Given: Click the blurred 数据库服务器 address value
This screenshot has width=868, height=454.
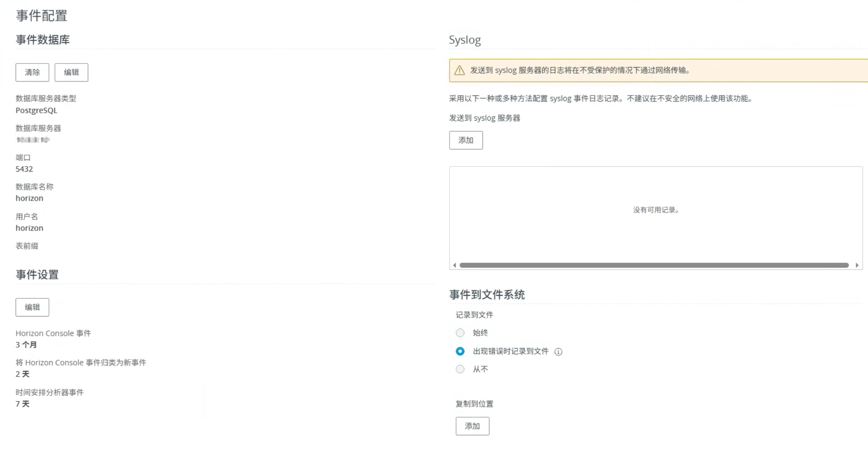Looking at the screenshot, I should pos(33,140).
